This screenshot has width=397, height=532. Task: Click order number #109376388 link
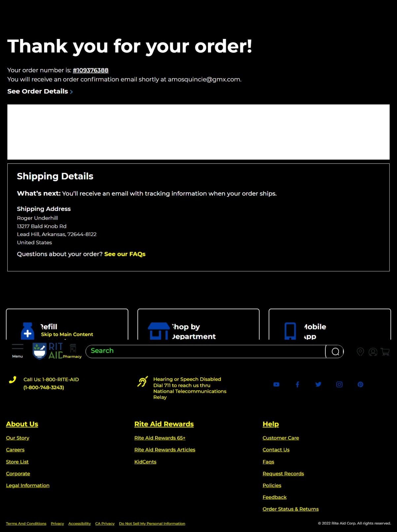[90, 70]
